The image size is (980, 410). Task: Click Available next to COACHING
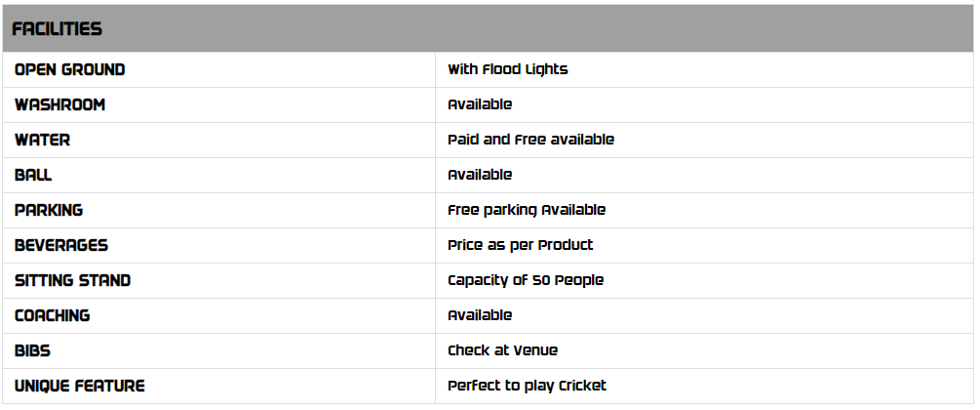tap(479, 316)
